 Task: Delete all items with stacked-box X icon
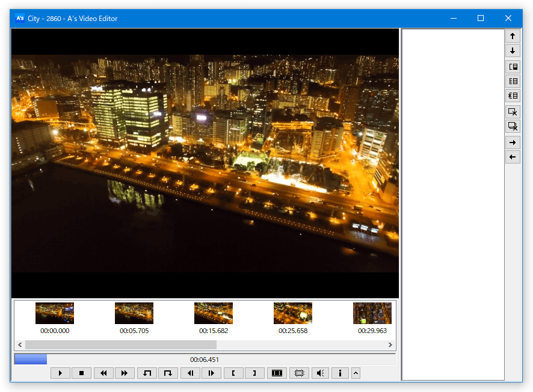513,126
